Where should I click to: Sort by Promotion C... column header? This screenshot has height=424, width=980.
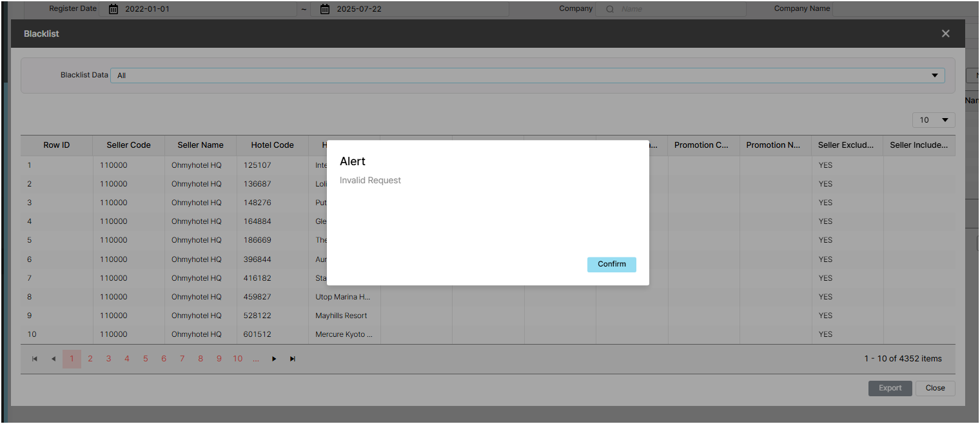click(x=704, y=145)
